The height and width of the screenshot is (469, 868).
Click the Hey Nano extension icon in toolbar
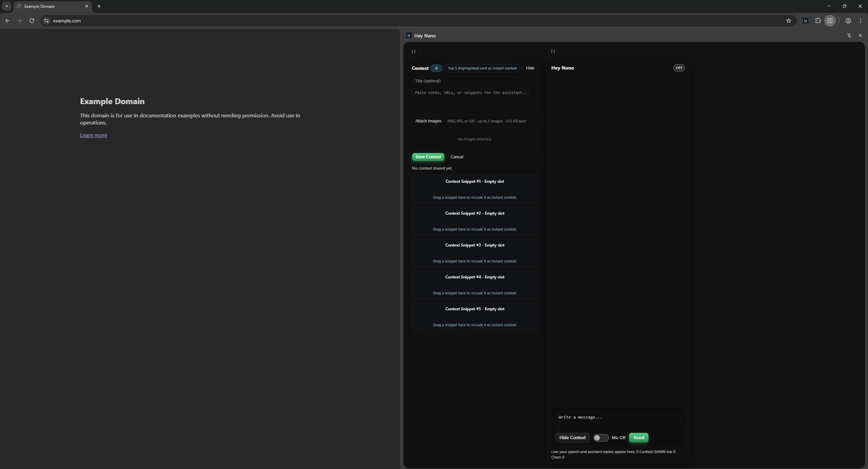(806, 21)
